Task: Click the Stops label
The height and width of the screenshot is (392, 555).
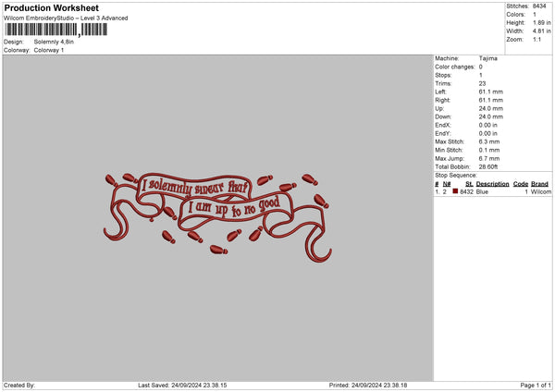Action: click(x=443, y=75)
